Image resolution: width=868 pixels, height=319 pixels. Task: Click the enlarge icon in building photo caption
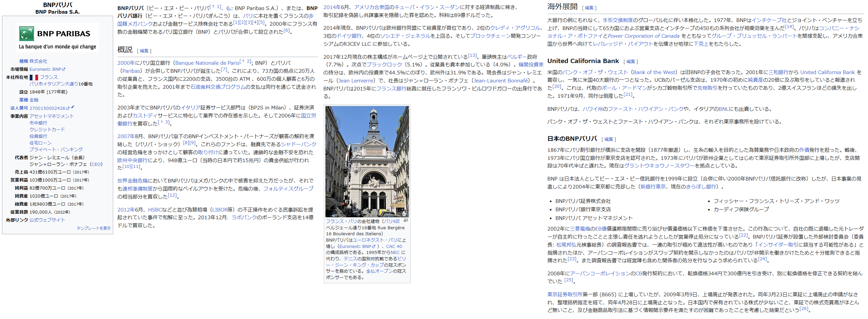tap(406, 220)
